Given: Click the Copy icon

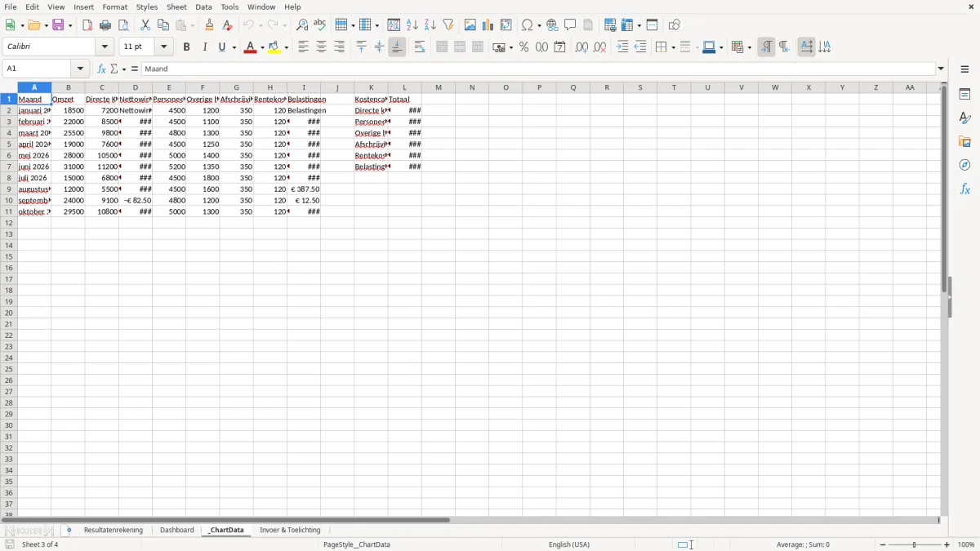Looking at the screenshot, I should coord(163,25).
